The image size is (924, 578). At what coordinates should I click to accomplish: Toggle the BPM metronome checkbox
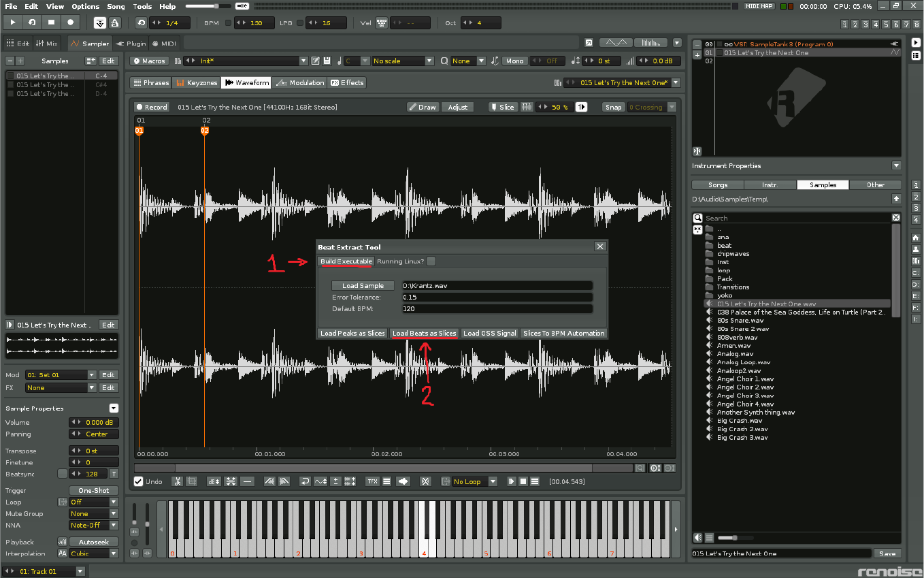(229, 22)
